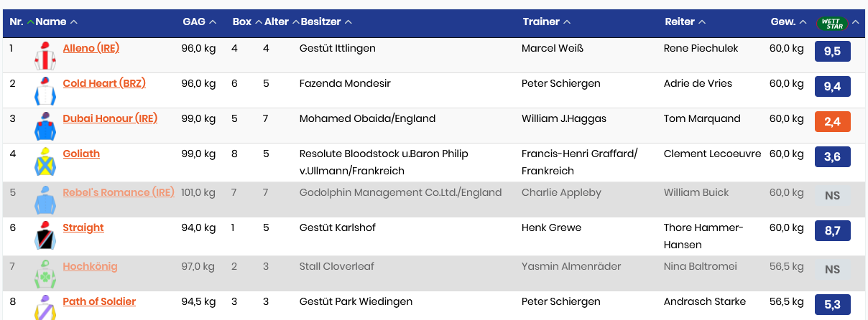Click Dubai Honour's blue and red silk icon
This screenshot has width=868, height=320.
click(x=45, y=126)
